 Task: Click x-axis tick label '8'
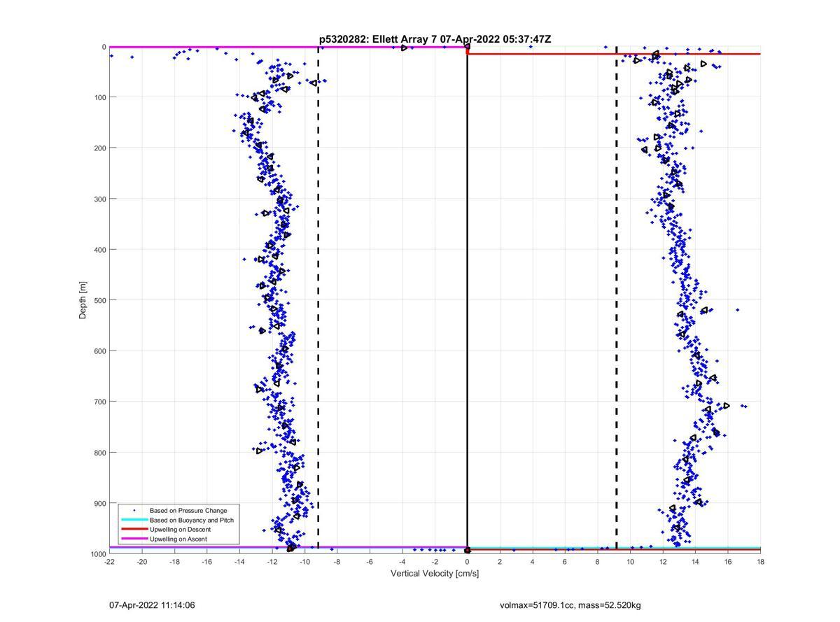(598, 561)
